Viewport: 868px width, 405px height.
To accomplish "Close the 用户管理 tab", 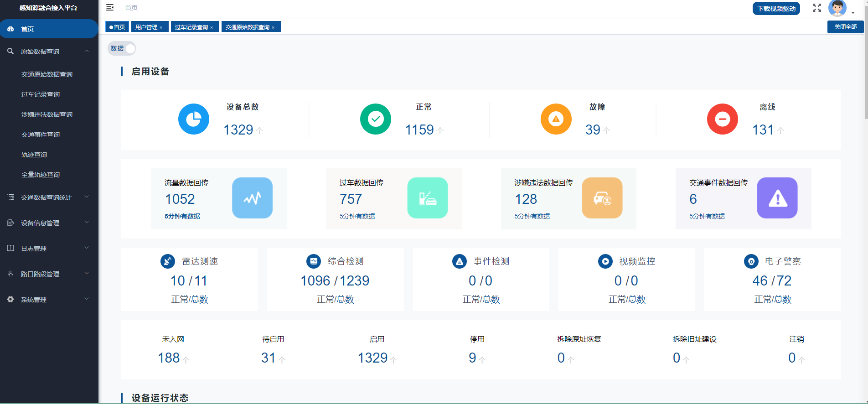I will pos(161,27).
